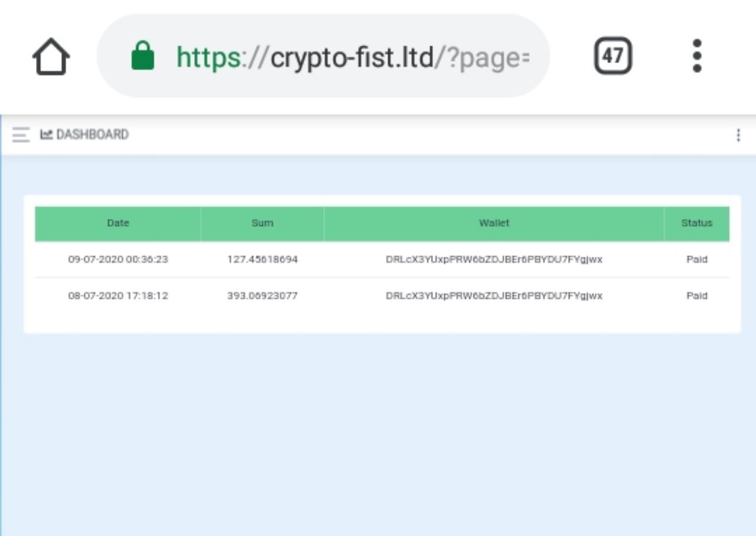Click the dashboard chart icon

coord(46,135)
